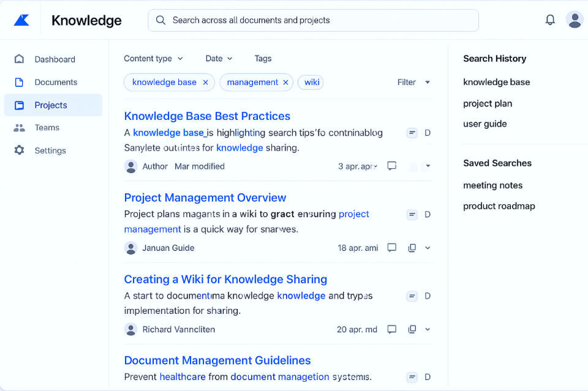
Task: Select Projects in sidebar
Action: point(53,105)
